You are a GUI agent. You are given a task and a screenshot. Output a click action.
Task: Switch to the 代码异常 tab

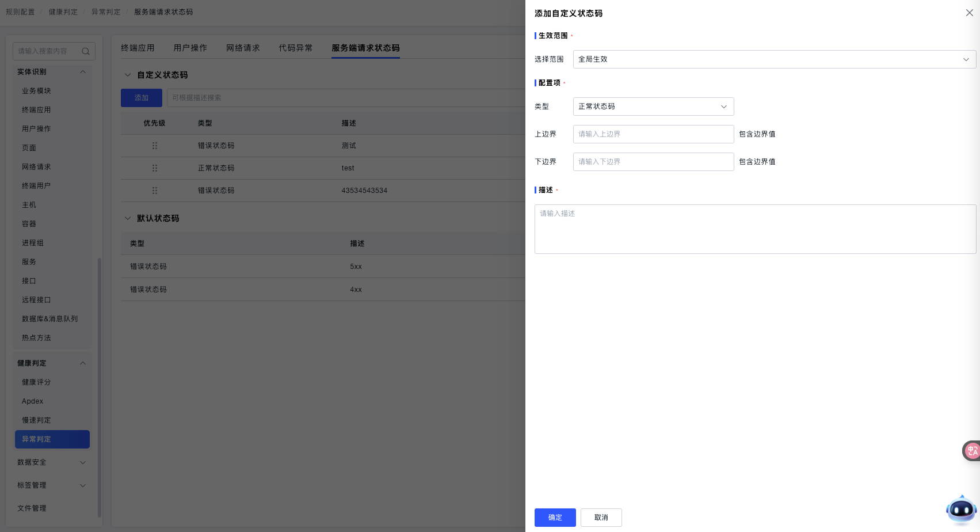click(x=295, y=48)
